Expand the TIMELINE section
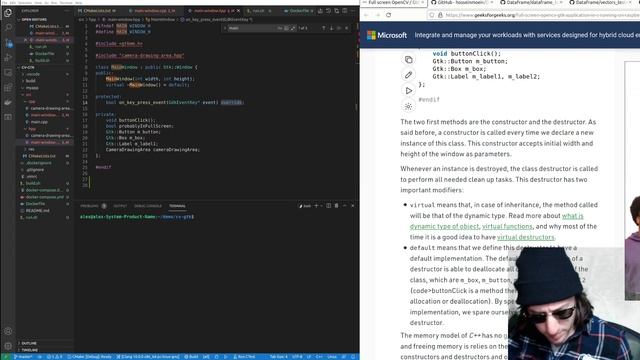This screenshot has height=360, width=640. [x=29, y=350]
